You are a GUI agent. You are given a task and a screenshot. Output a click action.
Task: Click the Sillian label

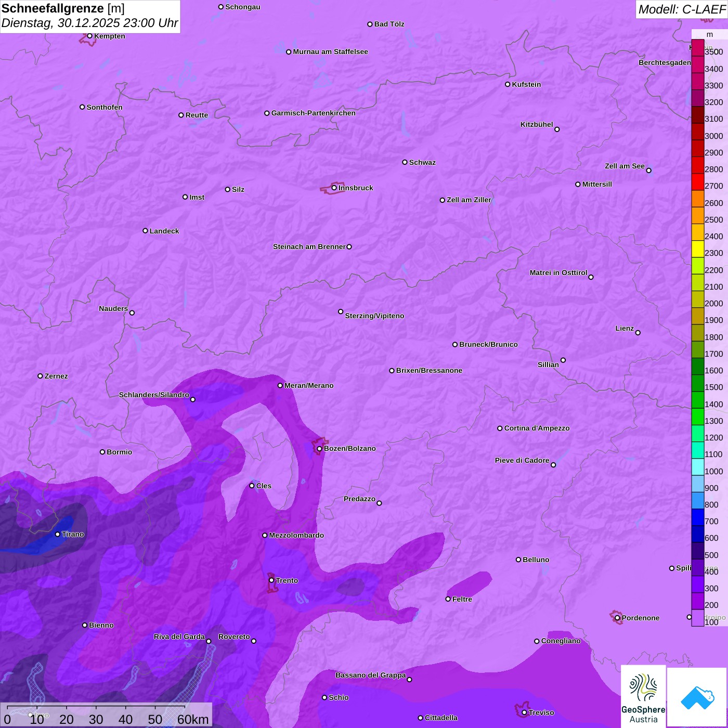coord(548,365)
